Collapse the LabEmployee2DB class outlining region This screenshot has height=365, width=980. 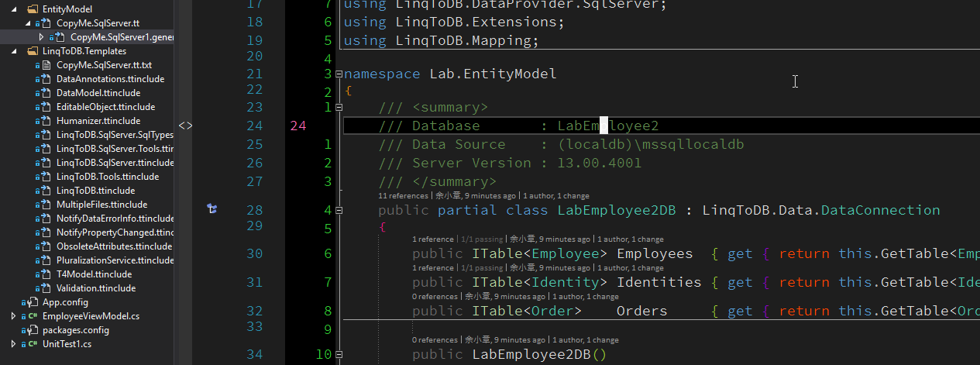coord(339,210)
